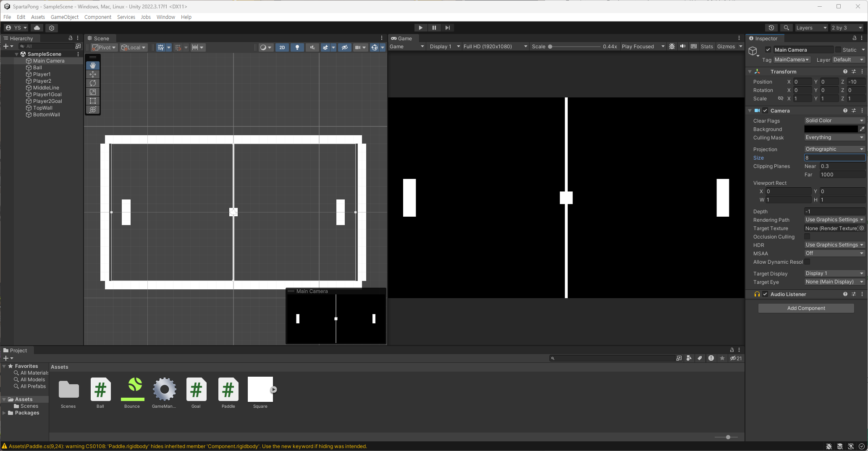Disable the Audio Listener component checkbox

point(765,294)
